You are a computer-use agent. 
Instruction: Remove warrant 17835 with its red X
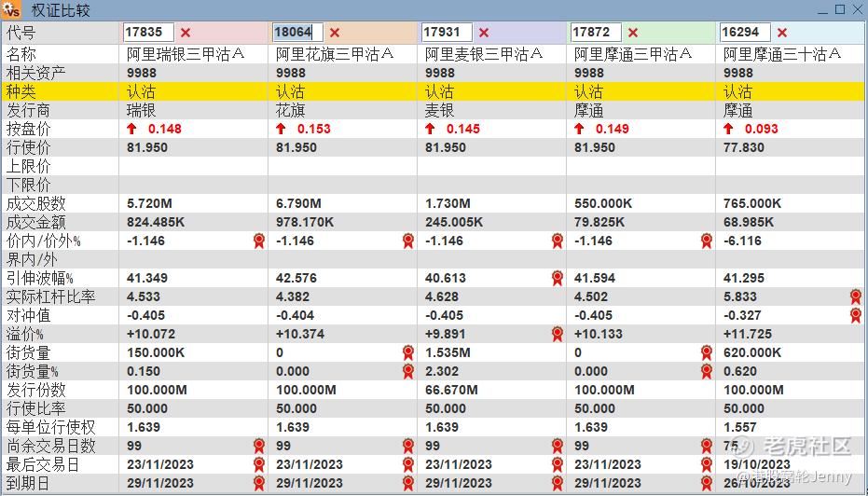tap(186, 33)
